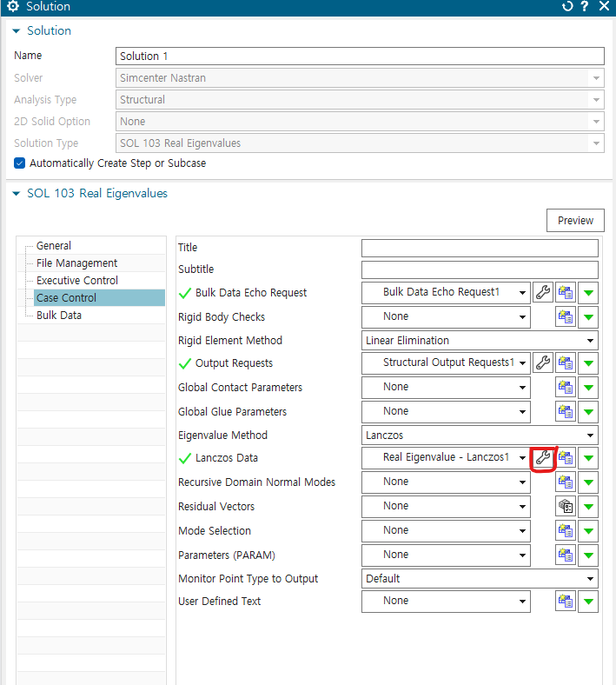Edit Lanczos Data with wrench icon

coord(543,458)
